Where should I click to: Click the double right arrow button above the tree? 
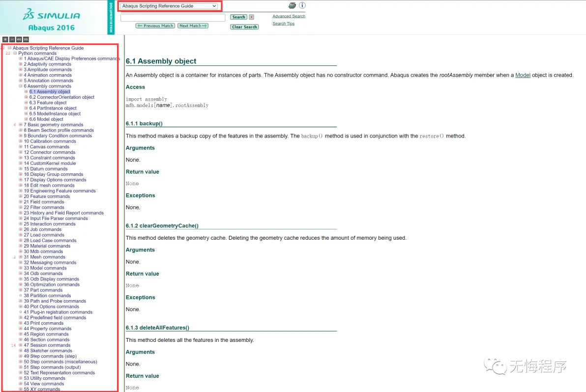click(x=26, y=39)
